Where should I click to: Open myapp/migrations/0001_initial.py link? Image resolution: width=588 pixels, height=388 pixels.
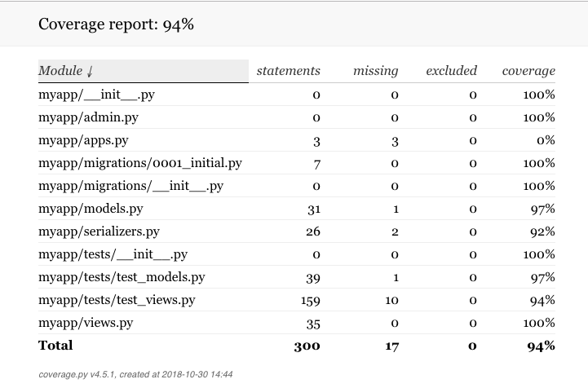pos(140,164)
